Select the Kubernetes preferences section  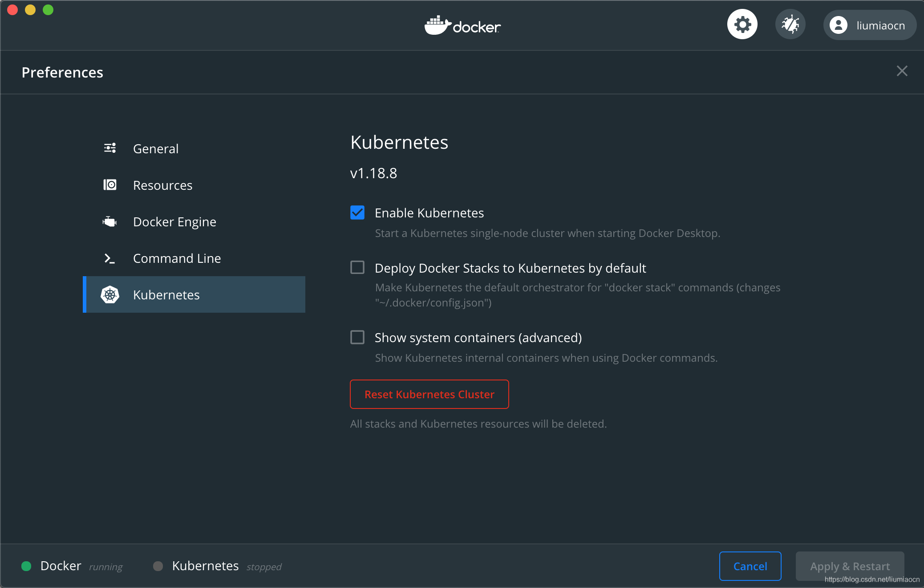point(194,294)
